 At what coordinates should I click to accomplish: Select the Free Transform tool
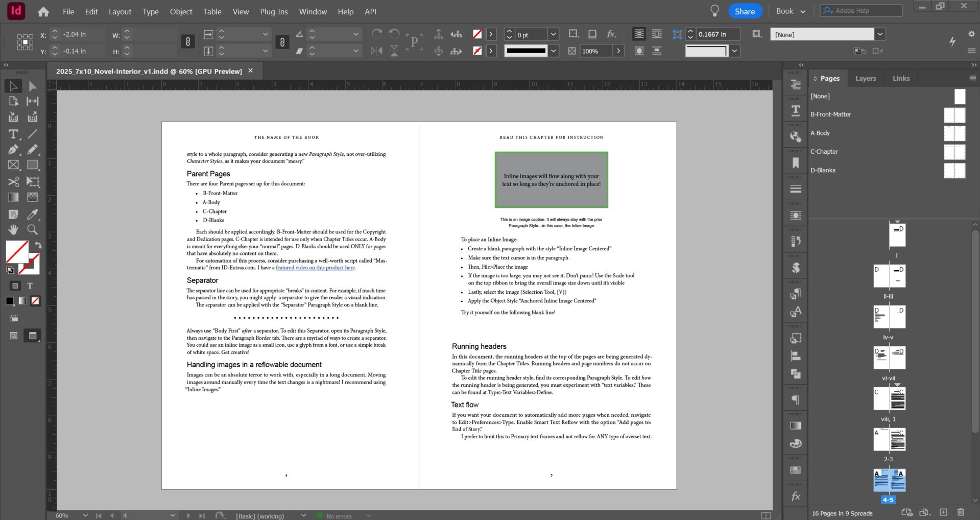[x=33, y=182]
